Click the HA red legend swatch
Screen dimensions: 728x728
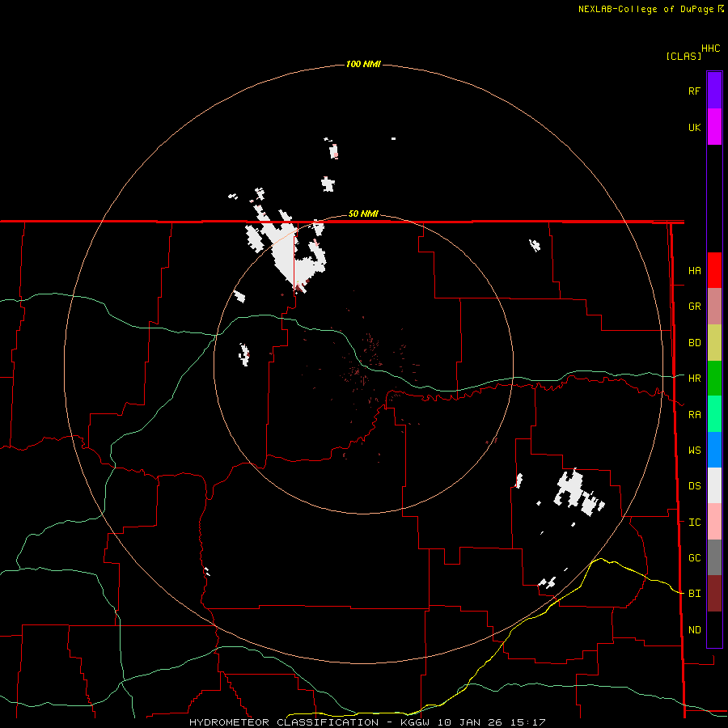tap(714, 270)
